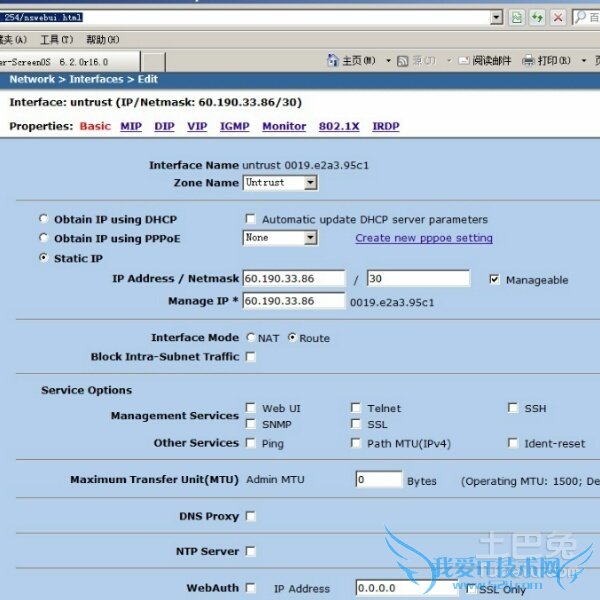Enable Block Intra-Subnet Traffic
600x600 pixels.
pos(250,356)
